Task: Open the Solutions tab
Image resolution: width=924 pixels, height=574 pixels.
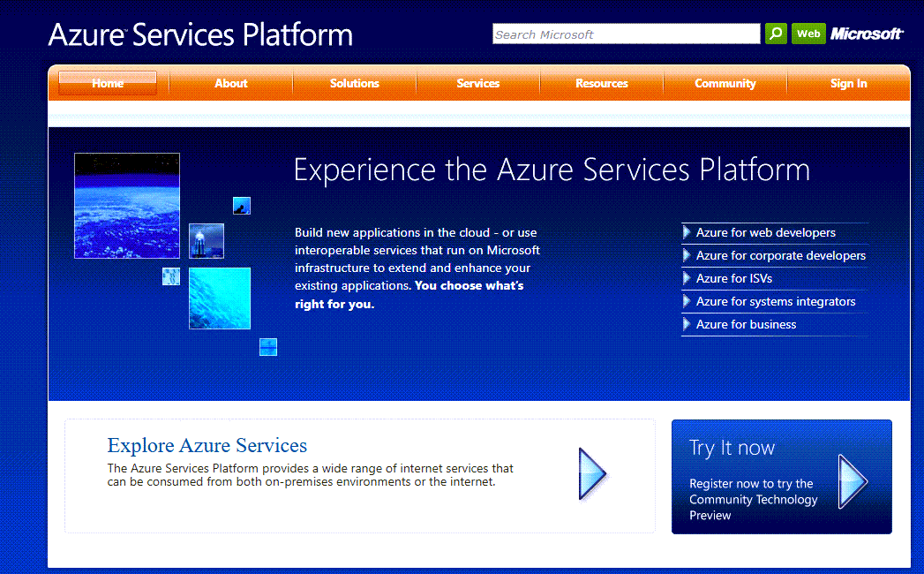Action: 354,83
